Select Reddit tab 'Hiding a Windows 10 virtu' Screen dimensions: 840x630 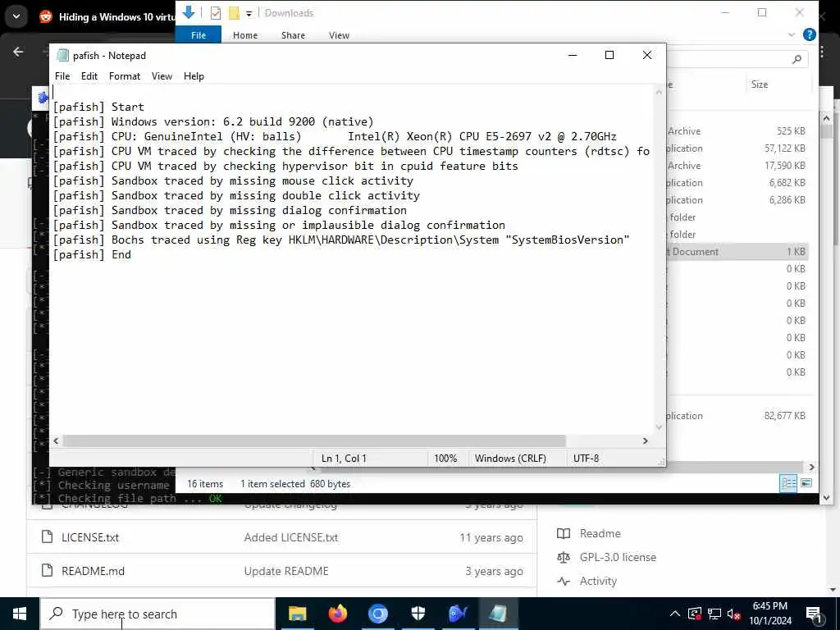coord(107,17)
